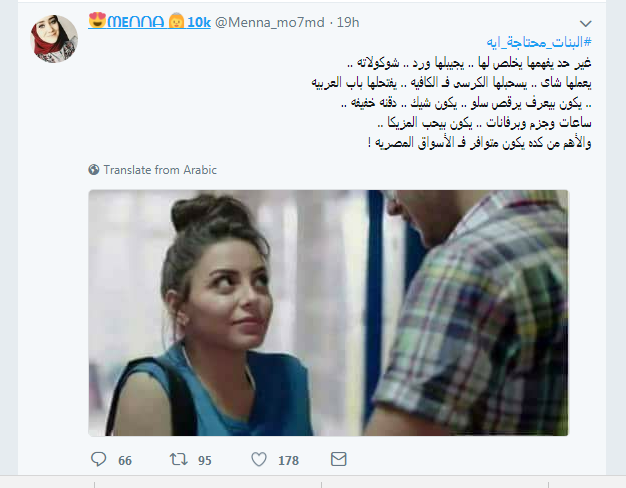This screenshot has height=488, width=626.
Task: Click Translate from Arabic
Action: point(160,170)
